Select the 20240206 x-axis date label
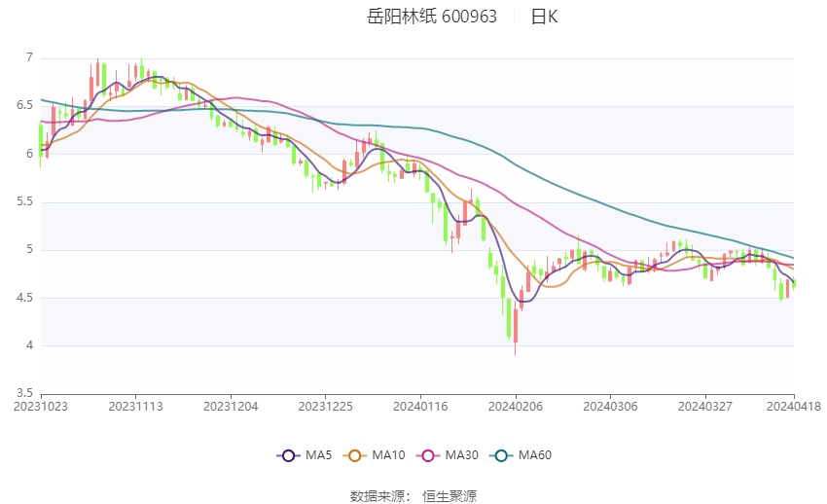 pyautogui.click(x=516, y=407)
